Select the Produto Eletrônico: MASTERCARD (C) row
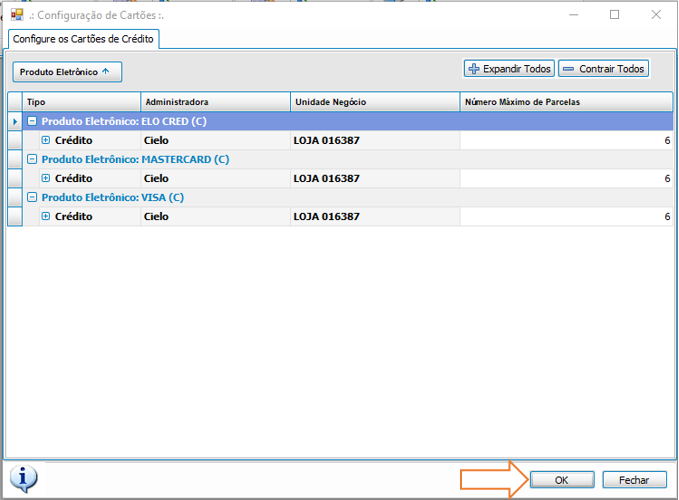The image size is (679, 500). [348, 159]
